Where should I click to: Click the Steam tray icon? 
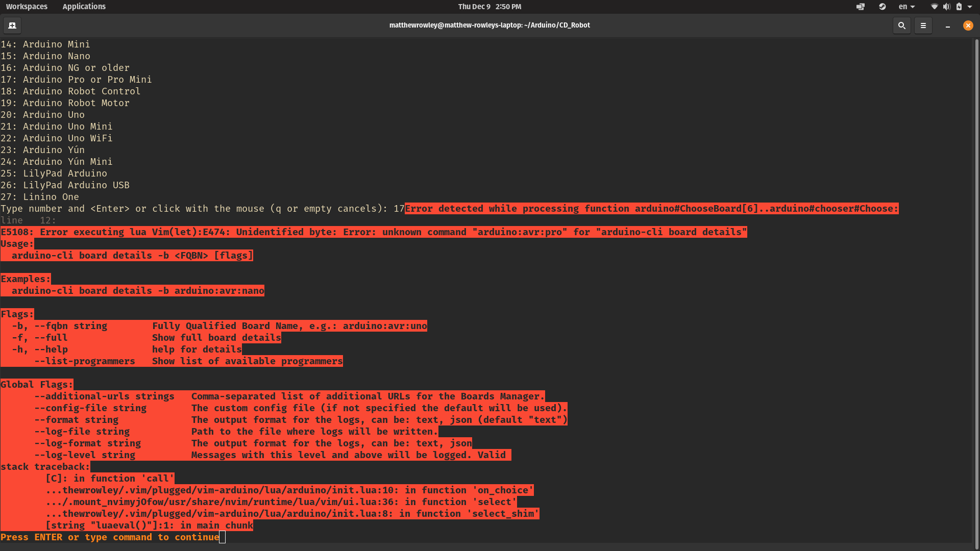(x=883, y=7)
